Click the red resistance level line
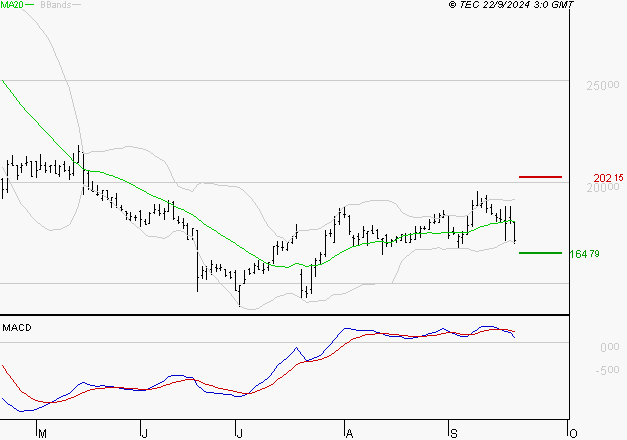The width and height of the screenshot is (627, 440). (x=540, y=177)
